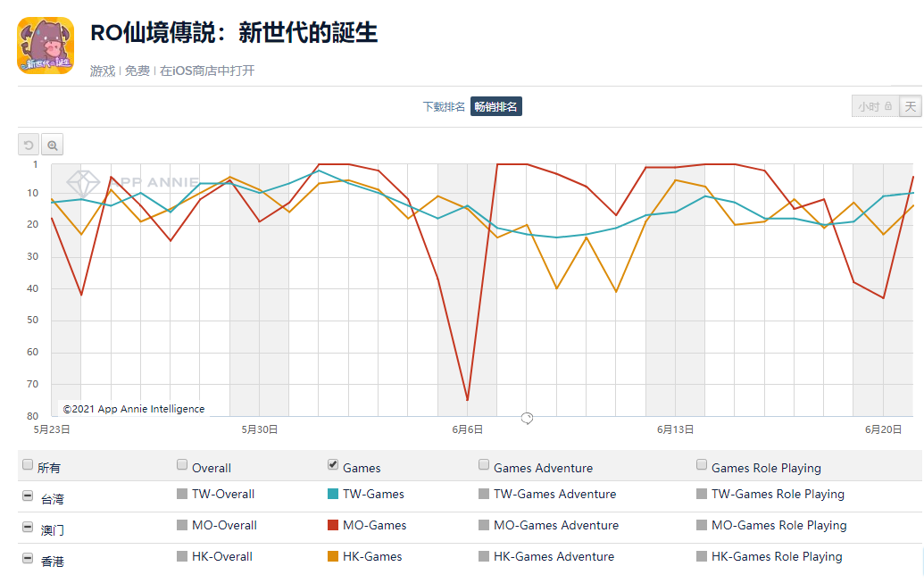The height and width of the screenshot is (583, 924).
Task: Toggle the HK-Games Adventure series swatch
Action: coord(484,556)
